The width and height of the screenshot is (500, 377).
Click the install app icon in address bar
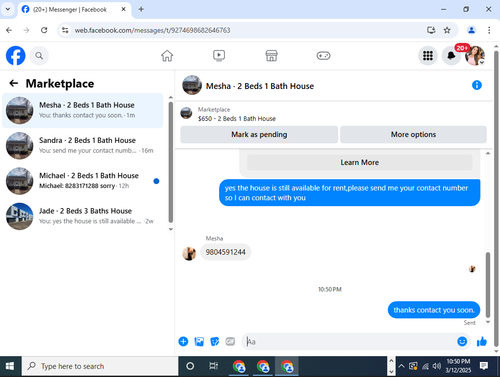[x=431, y=30]
